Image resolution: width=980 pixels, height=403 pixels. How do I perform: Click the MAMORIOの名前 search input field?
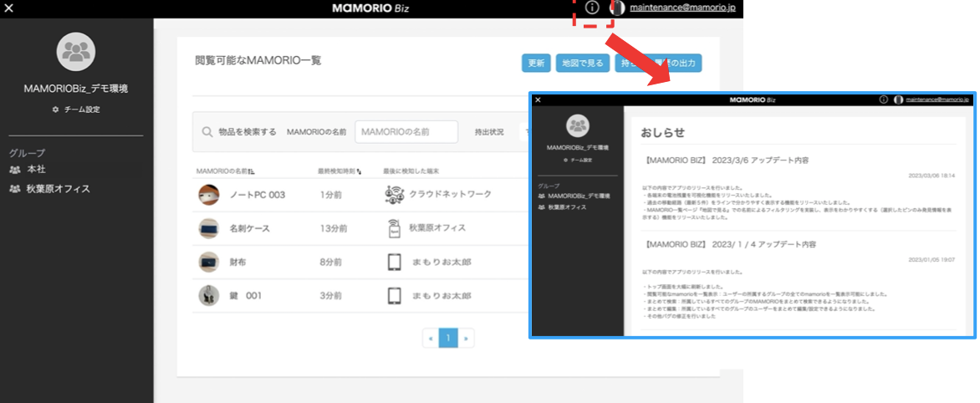pyautogui.click(x=406, y=132)
